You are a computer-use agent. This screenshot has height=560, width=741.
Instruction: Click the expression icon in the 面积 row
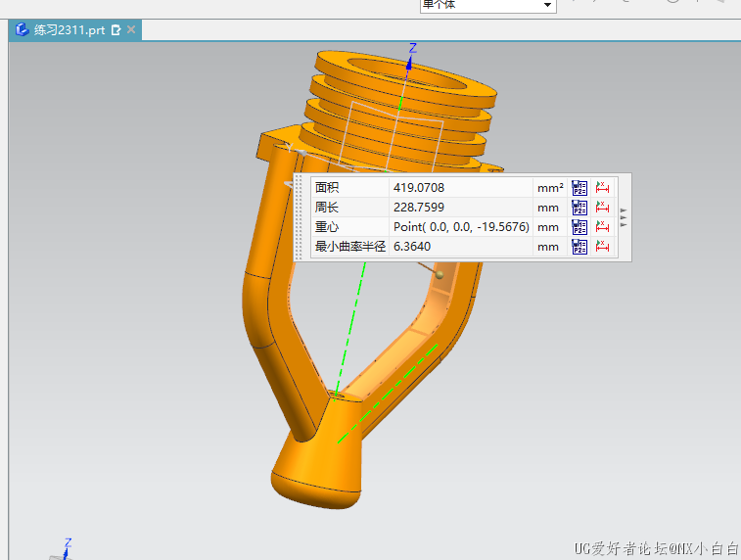579,187
